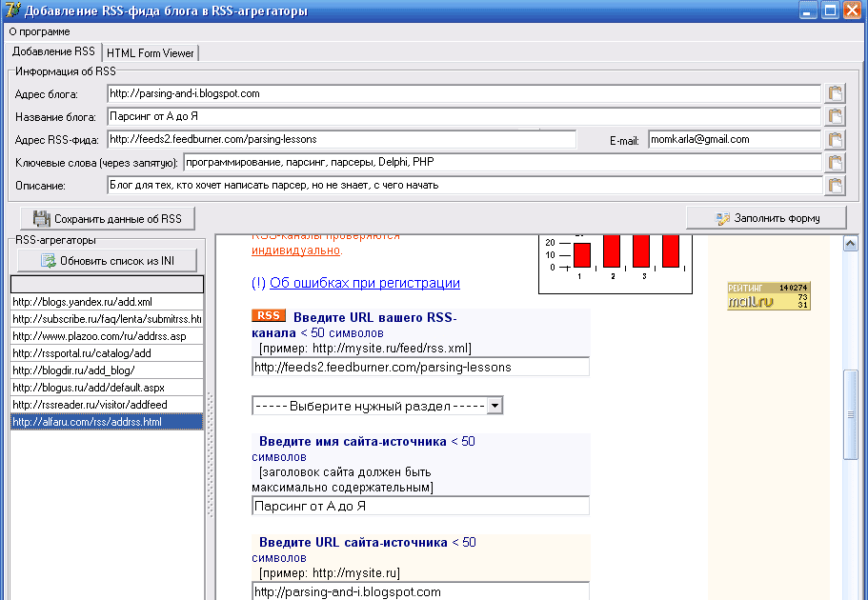Open the mail.ru rating badge
Image resolution: width=868 pixels, height=600 pixels.
(768, 295)
